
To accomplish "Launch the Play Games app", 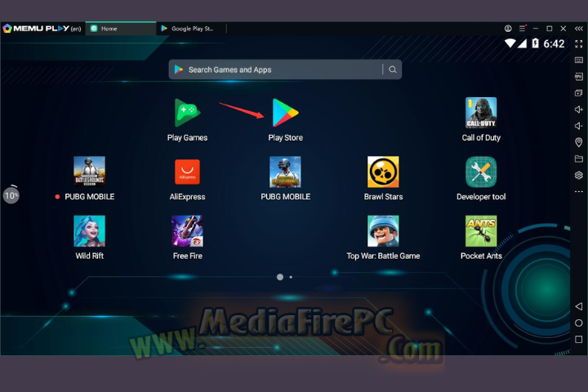I will (x=187, y=114).
